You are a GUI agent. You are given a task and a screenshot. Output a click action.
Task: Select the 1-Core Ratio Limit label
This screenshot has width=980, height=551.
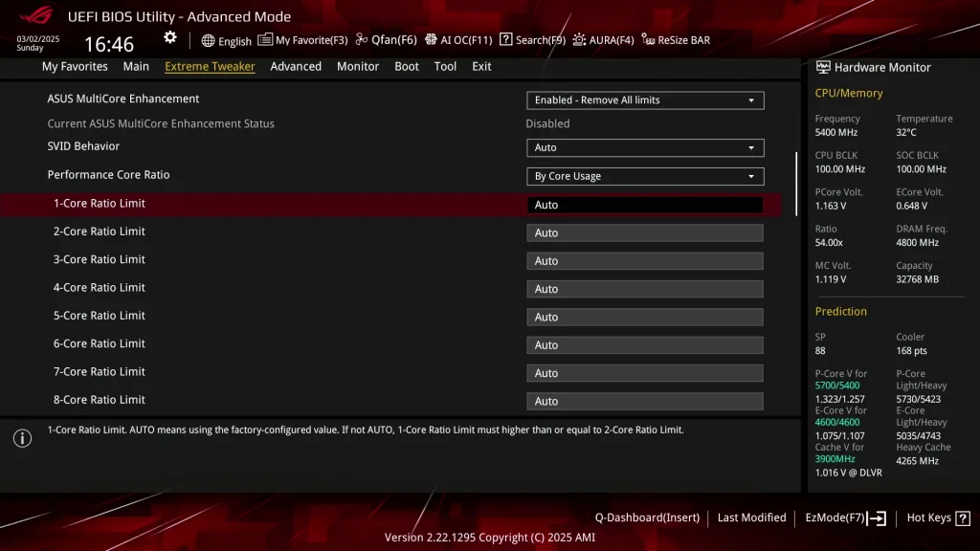coord(99,203)
